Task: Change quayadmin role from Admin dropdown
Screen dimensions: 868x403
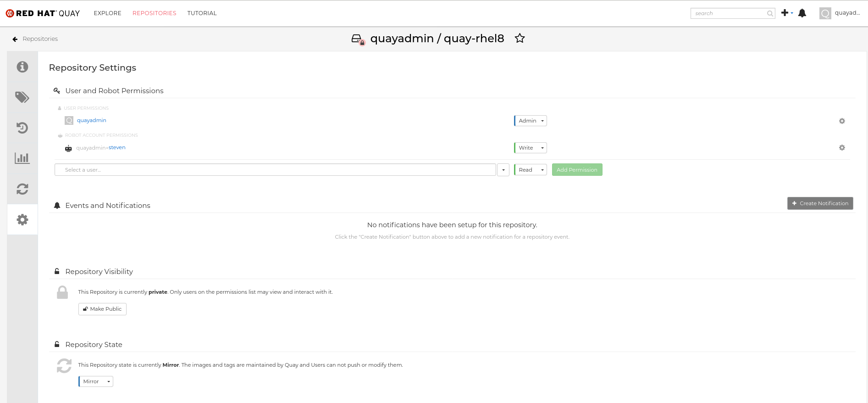Action: click(x=531, y=121)
